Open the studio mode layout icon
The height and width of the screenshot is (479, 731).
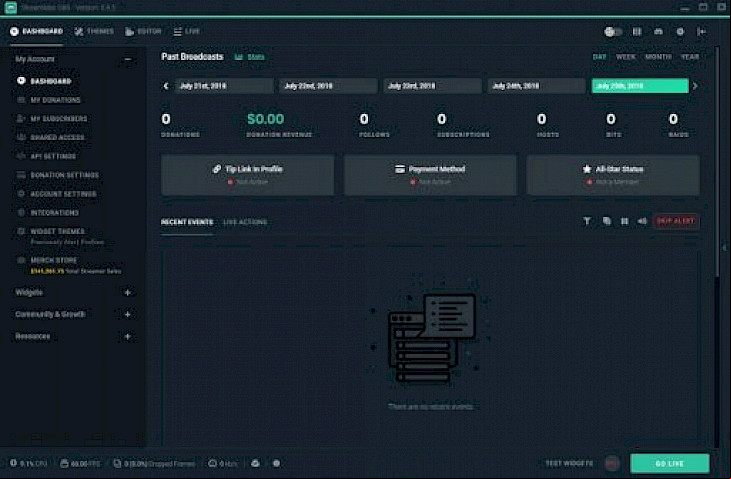[637, 32]
